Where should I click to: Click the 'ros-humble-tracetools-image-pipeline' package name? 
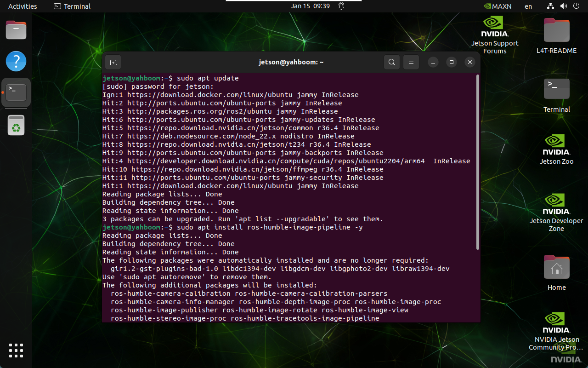[x=305, y=318]
